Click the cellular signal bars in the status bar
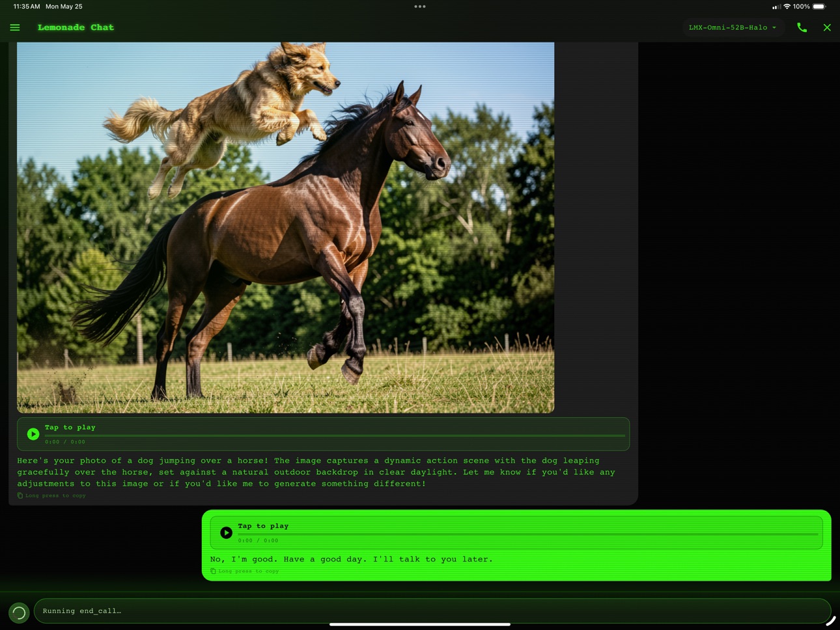 (776, 7)
